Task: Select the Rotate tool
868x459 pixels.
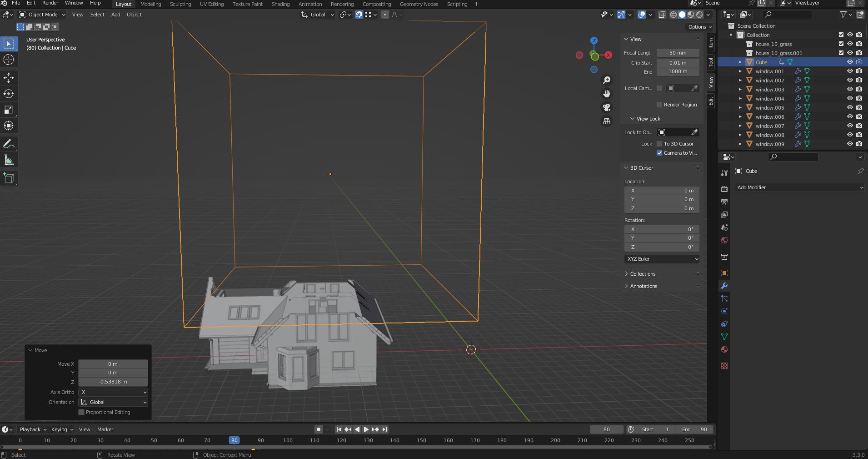Action: coord(9,94)
